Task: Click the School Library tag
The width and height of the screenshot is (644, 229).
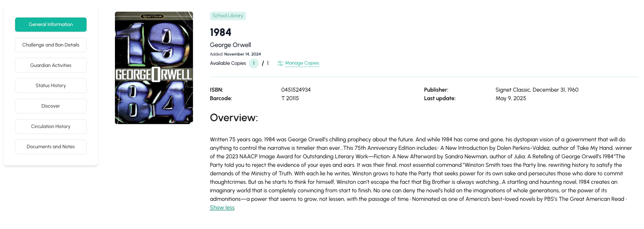Action: 228,16
